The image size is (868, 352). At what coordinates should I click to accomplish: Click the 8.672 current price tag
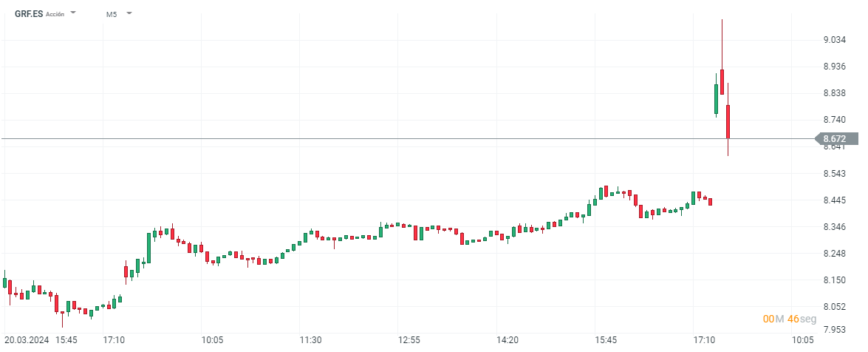835,138
